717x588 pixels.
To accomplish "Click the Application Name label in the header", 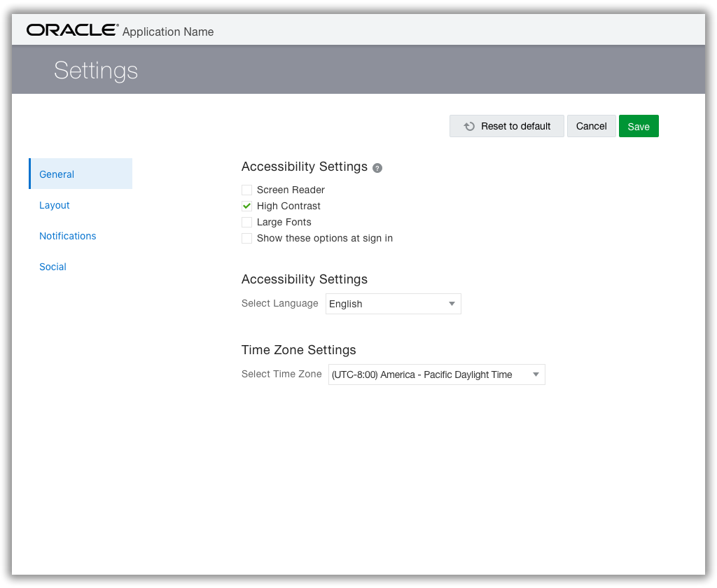I will [x=168, y=31].
